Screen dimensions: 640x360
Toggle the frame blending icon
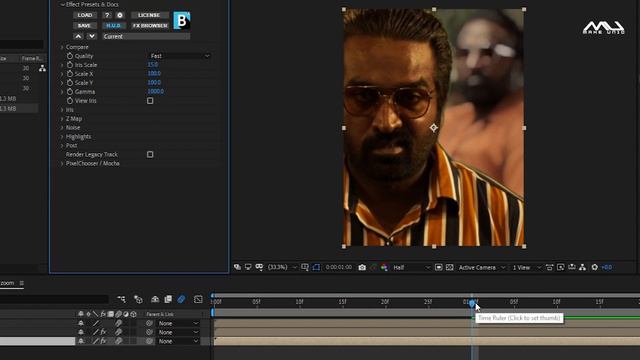[168, 299]
